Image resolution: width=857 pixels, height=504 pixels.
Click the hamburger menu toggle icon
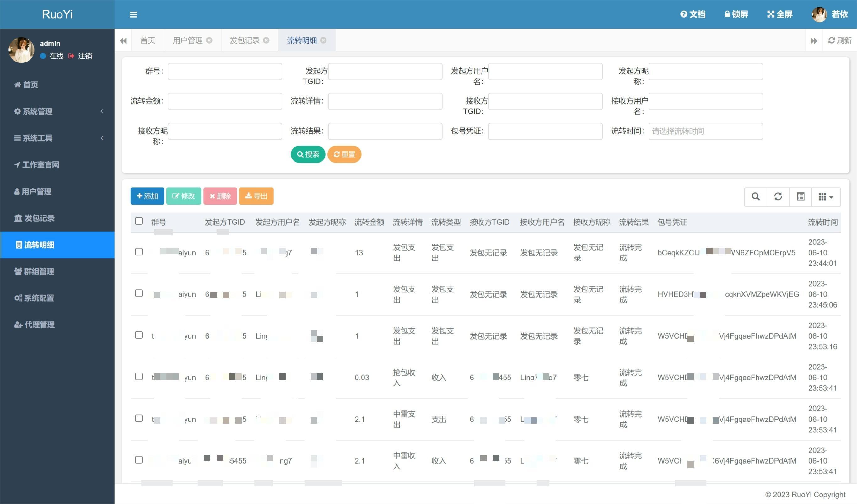(x=133, y=15)
